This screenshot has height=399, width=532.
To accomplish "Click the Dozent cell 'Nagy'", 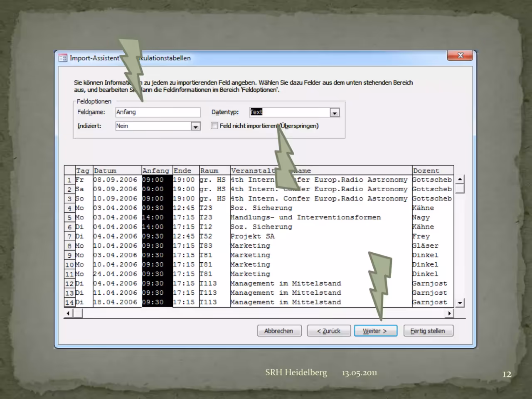I will click(x=421, y=217).
